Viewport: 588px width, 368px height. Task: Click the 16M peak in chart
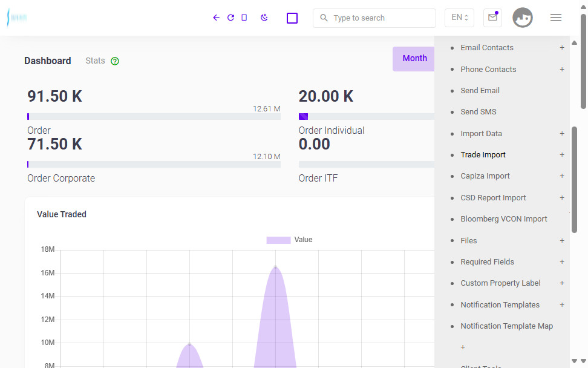coord(276,267)
